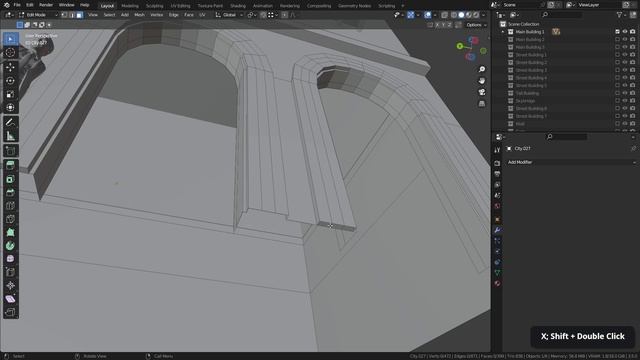Viewport: 640px width, 360px height.
Task: Switch to the Shading workspace tab
Action: pyautogui.click(x=238, y=6)
